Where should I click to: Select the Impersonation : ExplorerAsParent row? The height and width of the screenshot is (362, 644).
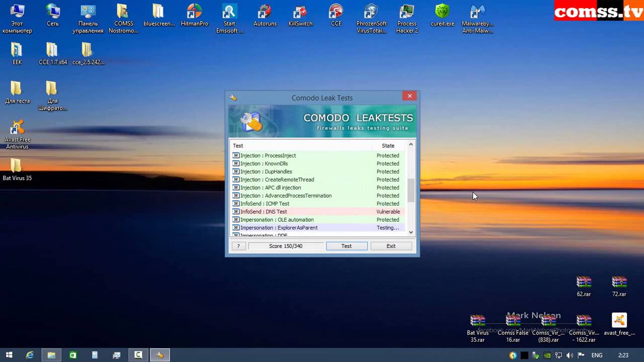[318, 228]
